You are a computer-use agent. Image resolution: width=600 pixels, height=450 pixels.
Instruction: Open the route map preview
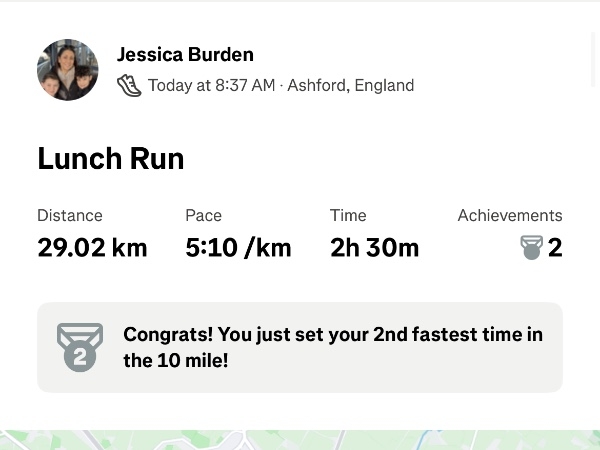(x=300, y=440)
